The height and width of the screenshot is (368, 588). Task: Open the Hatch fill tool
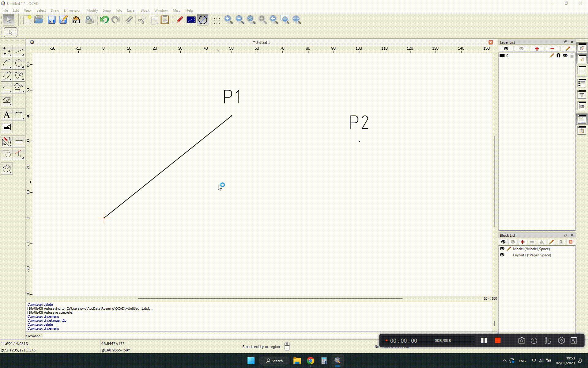pos(7,101)
